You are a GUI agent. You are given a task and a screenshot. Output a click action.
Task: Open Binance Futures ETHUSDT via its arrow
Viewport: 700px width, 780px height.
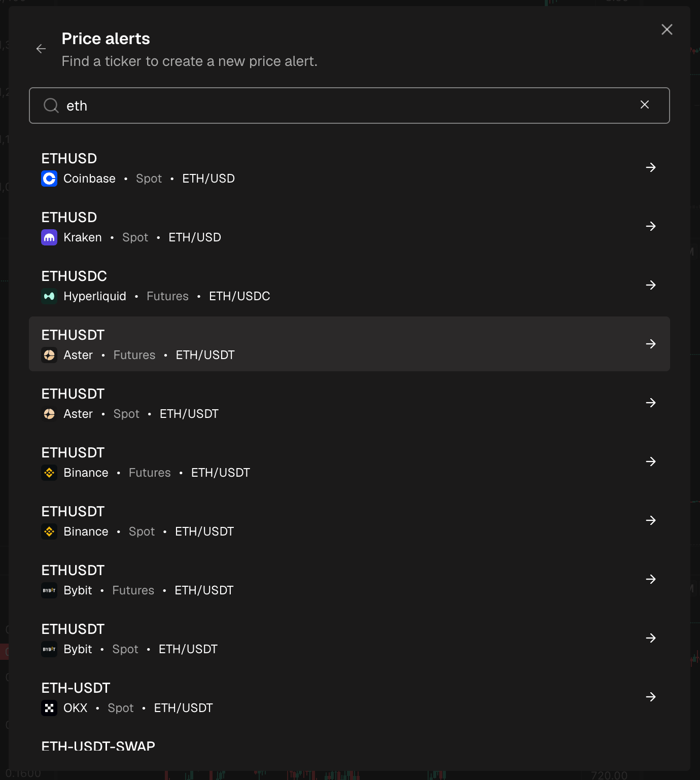coord(651,462)
